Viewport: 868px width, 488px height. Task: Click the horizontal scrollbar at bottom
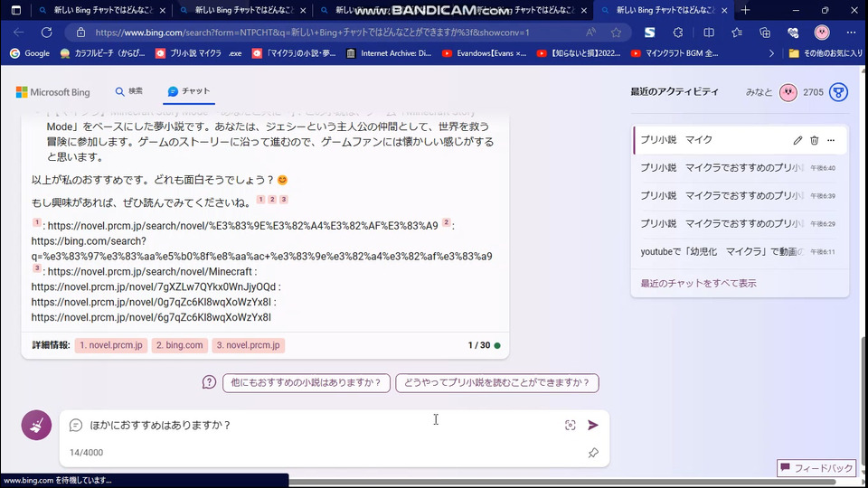tap(561, 482)
